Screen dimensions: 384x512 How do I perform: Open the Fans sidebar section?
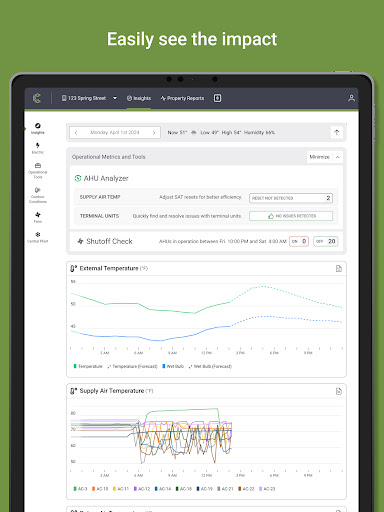[x=38, y=217]
